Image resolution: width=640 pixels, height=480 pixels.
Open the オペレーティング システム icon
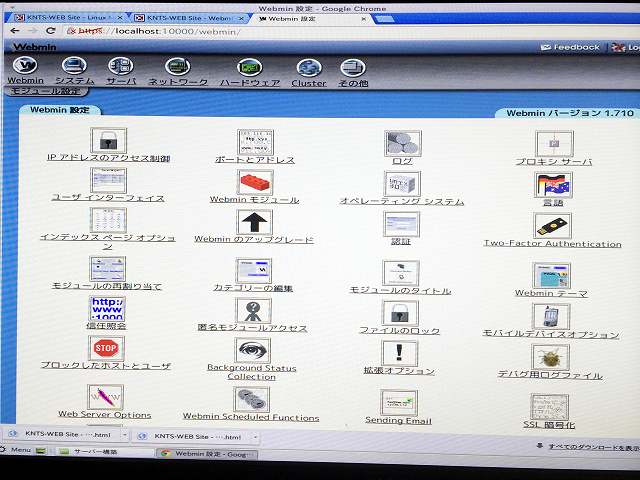tap(402, 184)
